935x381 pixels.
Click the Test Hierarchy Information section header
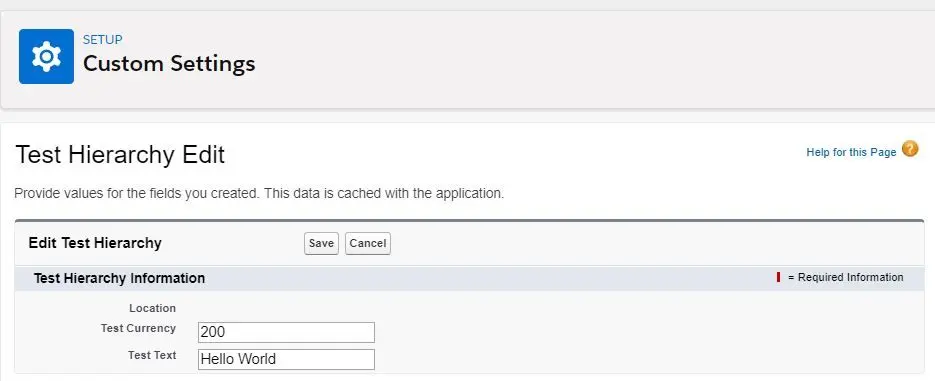point(119,278)
